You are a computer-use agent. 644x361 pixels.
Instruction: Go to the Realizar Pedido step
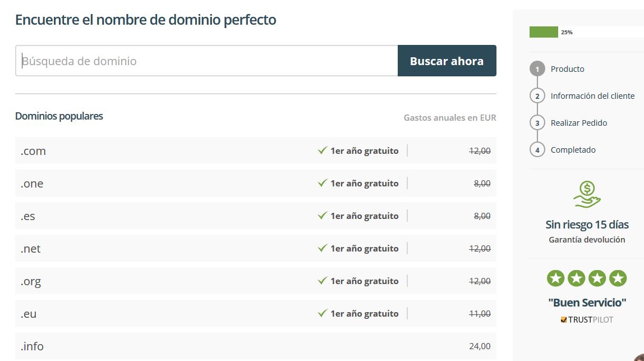tap(579, 123)
